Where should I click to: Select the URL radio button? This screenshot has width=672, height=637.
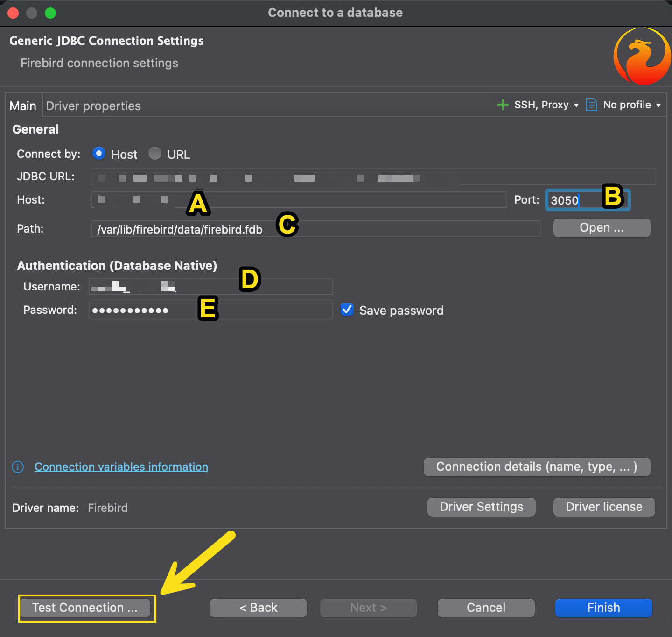(155, 154)
